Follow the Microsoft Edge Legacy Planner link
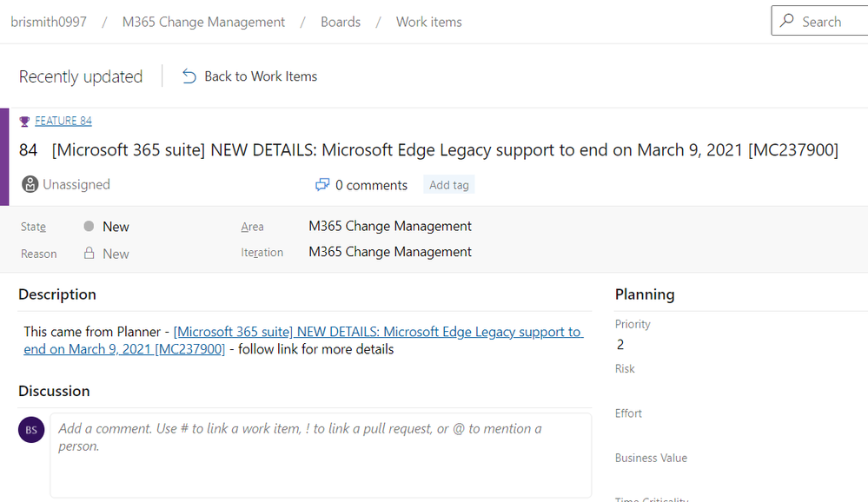868x502 pixels. click(378, 332)
